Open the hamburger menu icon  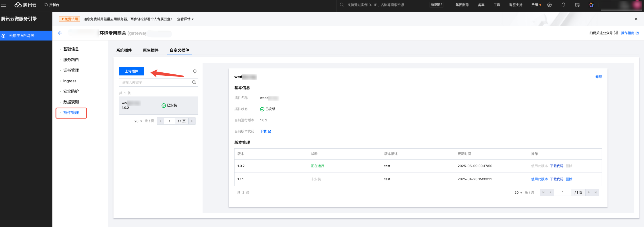pyautogui.click(x=4, y=5)
